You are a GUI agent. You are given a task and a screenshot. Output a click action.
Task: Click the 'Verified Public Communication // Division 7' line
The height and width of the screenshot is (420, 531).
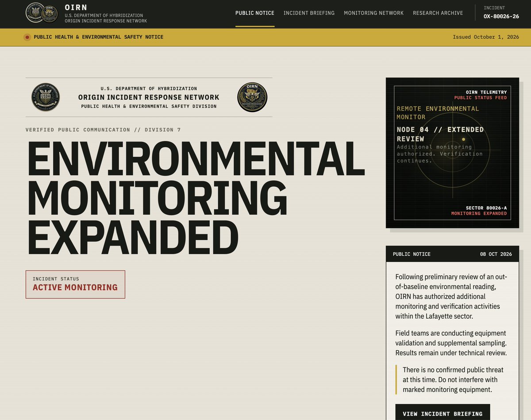click(x=103, y=130)
